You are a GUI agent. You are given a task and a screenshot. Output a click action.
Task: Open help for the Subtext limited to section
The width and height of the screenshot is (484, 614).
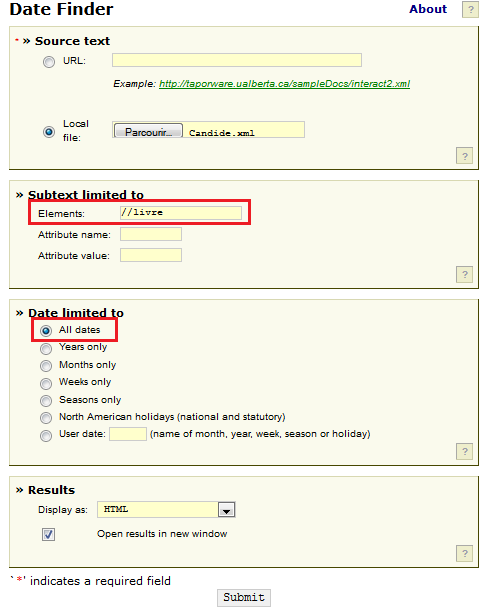(464, 274)
